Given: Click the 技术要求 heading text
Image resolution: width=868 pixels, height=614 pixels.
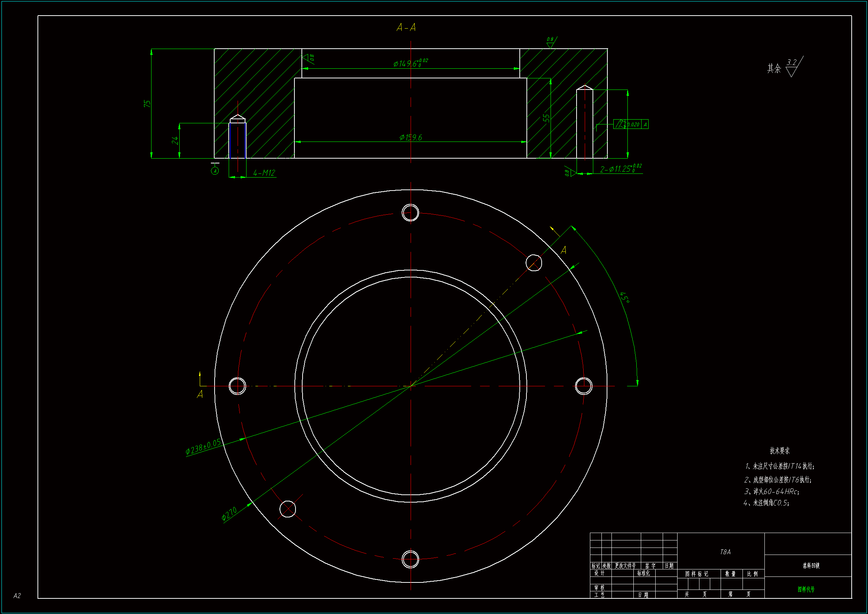Looking at the screenshot, I should coord(780,451).
